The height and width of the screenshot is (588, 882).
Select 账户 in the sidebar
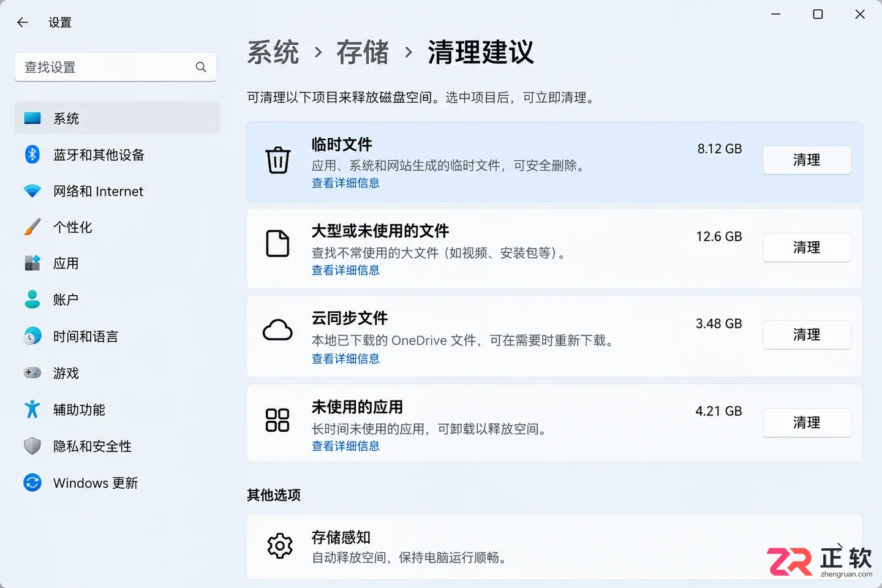click(x=117, y=300)
